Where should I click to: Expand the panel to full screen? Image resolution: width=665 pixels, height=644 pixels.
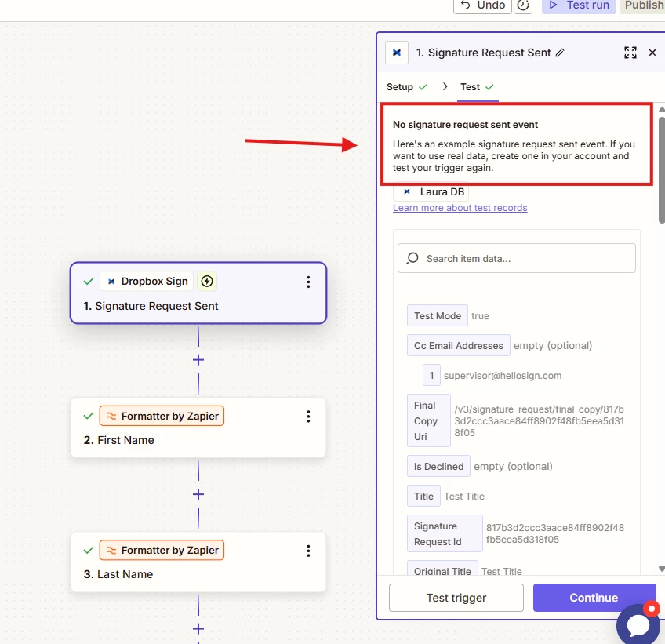click(x=630, y=53)
